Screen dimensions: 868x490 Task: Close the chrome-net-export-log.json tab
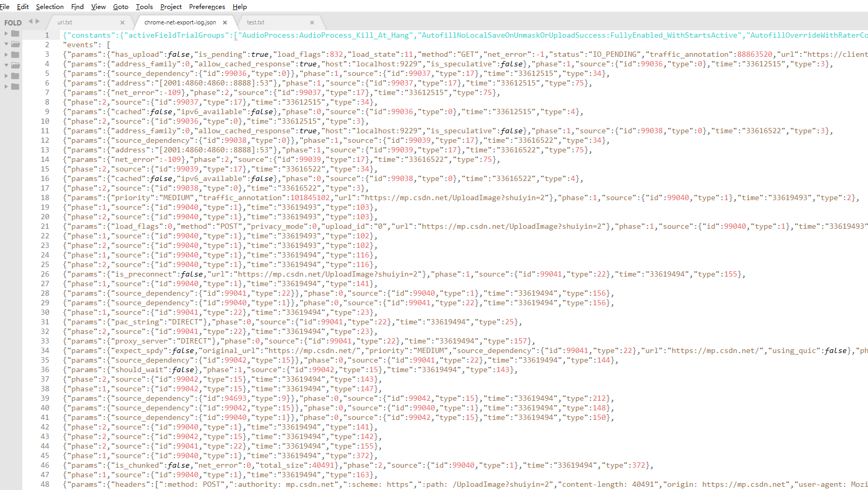coord(225,22)
